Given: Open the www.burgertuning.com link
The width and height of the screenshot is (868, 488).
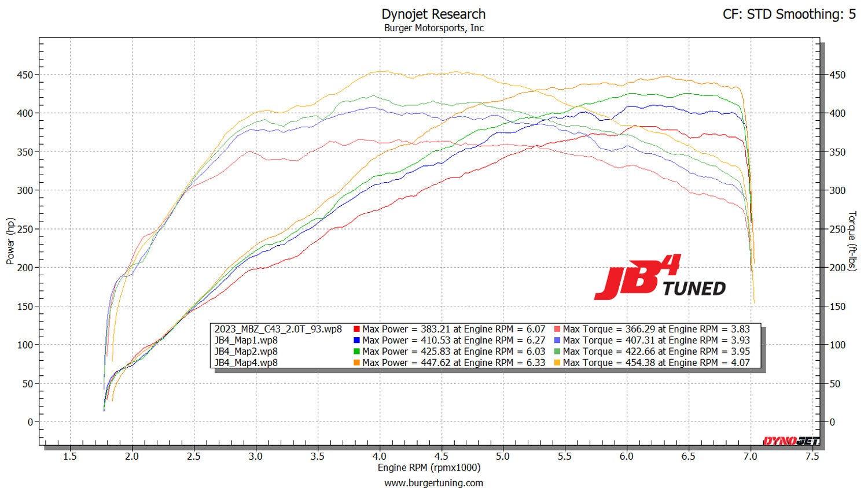Looking at the screenshot, I should (x=433, y=483).
